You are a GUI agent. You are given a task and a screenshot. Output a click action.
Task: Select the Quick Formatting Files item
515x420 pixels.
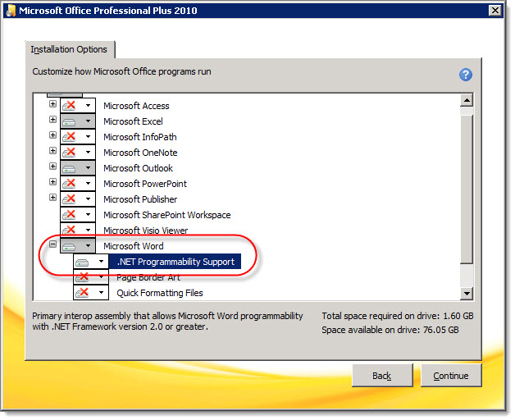(x=160, y=293)
